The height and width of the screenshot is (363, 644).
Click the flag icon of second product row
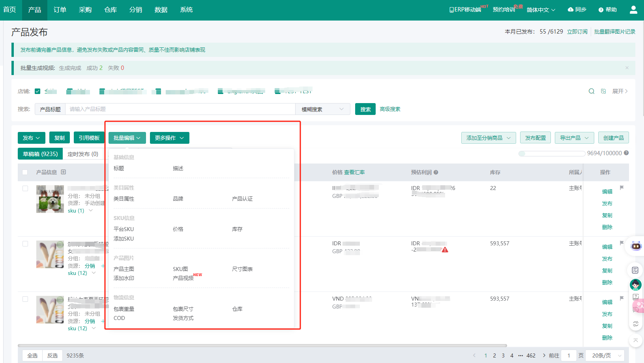pos(622,243)
